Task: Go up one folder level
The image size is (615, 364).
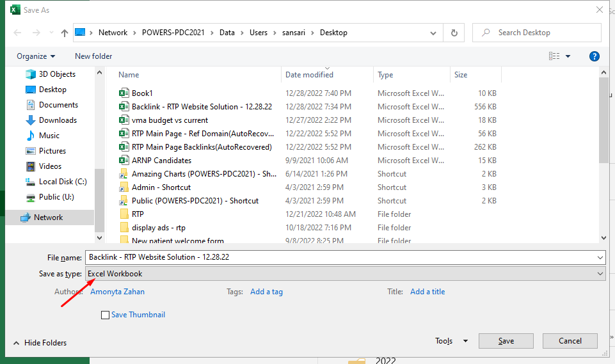Action: 65,33
